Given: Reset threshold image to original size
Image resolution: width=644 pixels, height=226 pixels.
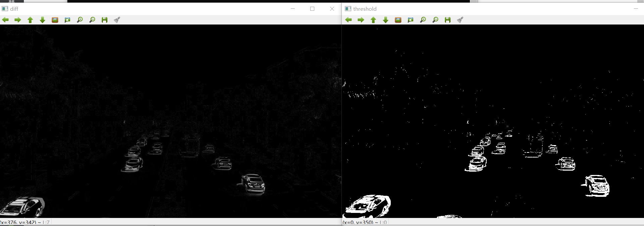Looking at the screenshot, I should pyautogui.click(x=398, y=20).
